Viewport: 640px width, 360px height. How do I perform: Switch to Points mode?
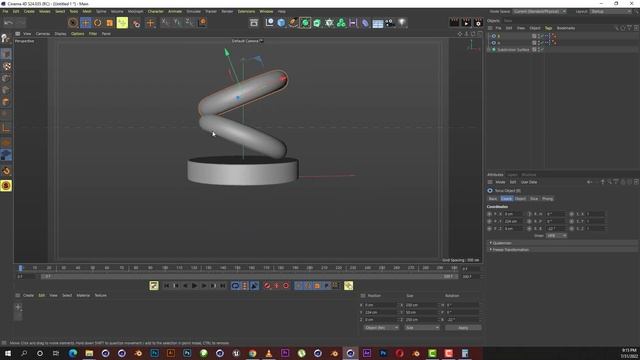point(6,78)
